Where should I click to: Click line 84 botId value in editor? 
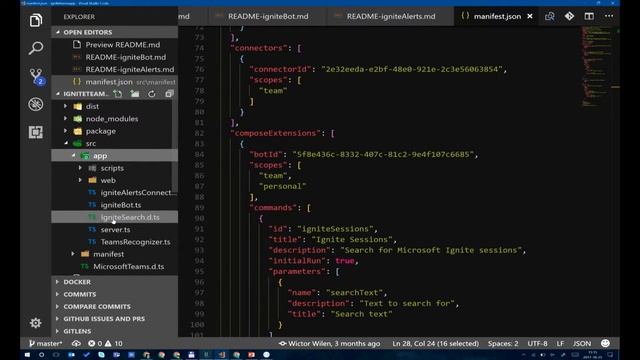tap(382, 154)
